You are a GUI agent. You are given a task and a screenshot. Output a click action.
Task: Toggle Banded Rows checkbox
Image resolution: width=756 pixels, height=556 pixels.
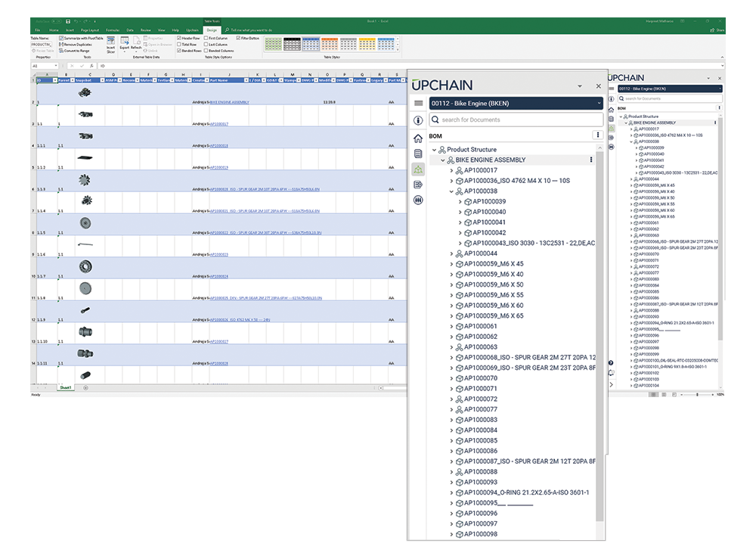(179, 51)
